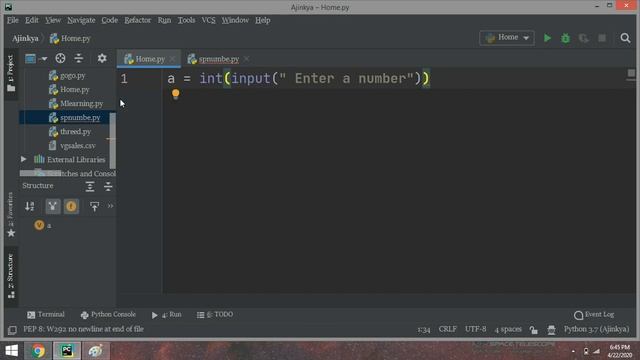Close the Home.py editor tab

[x=173, y=59]
